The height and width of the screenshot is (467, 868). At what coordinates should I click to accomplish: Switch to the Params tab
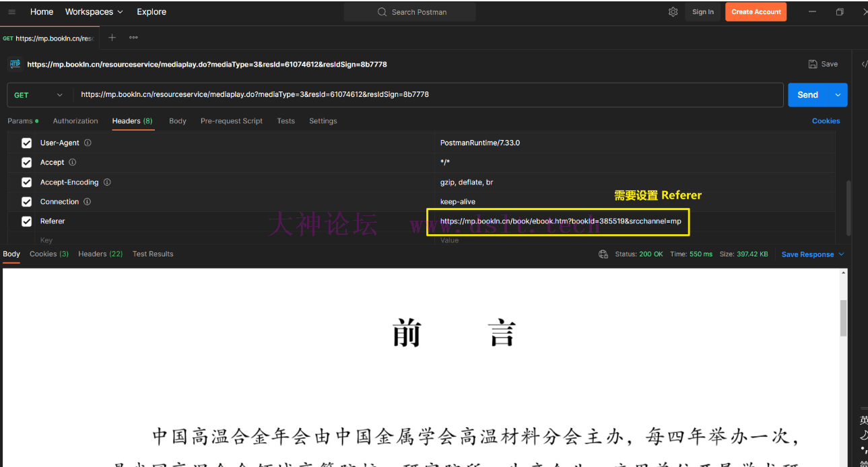tap(23, 121)
